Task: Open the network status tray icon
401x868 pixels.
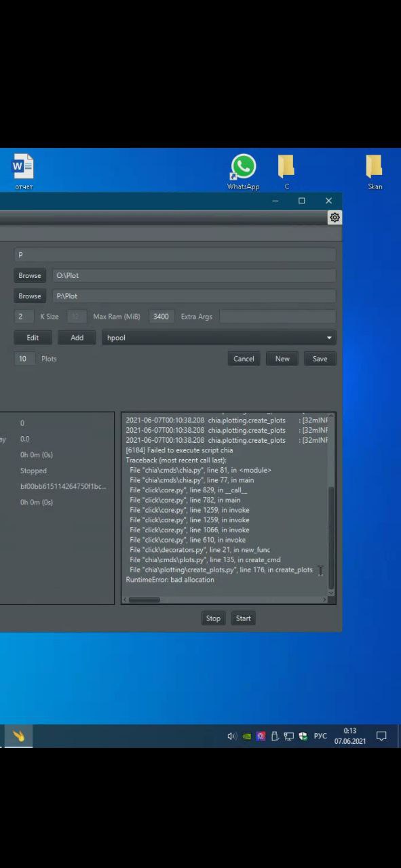Action: (x=289, y=736)
